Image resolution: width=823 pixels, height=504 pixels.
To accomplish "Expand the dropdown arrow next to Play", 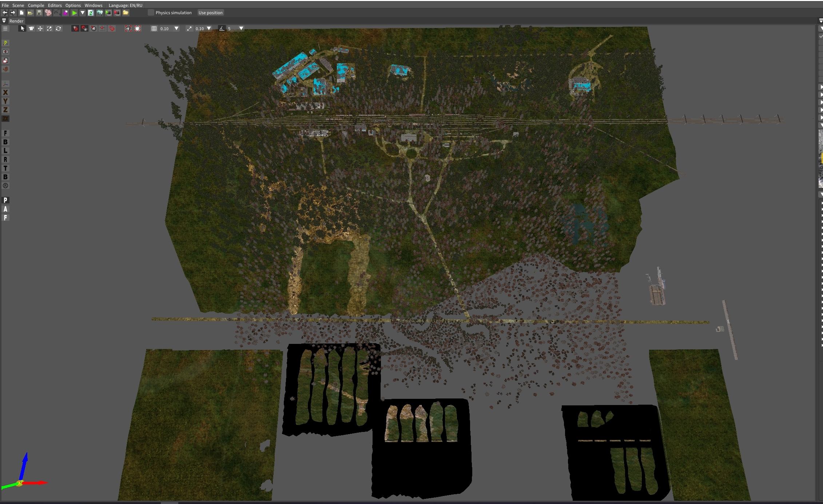I will pos(83,13).
